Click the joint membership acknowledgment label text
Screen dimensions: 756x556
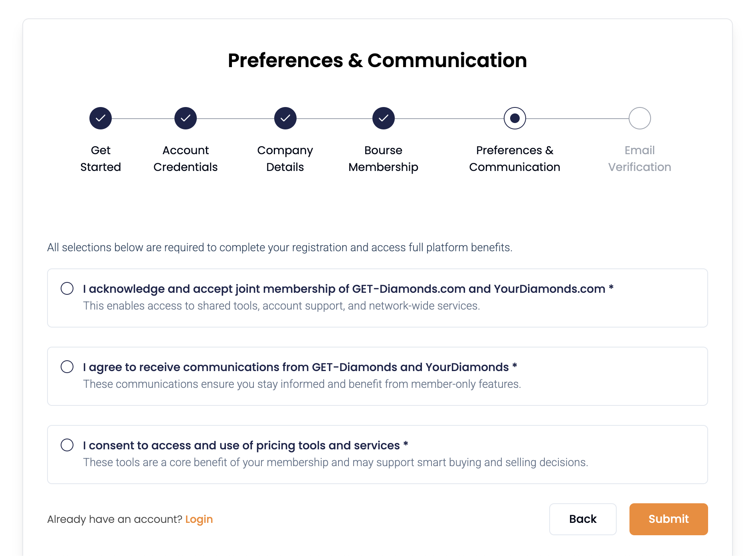coord(348,289)
